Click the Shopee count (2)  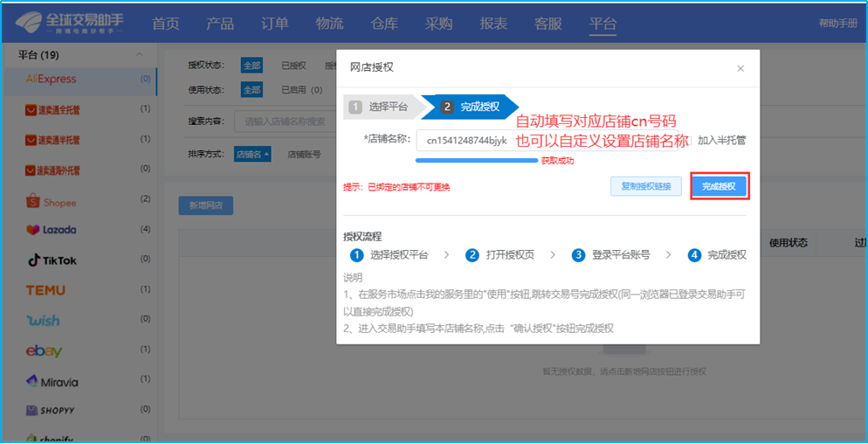145,199
